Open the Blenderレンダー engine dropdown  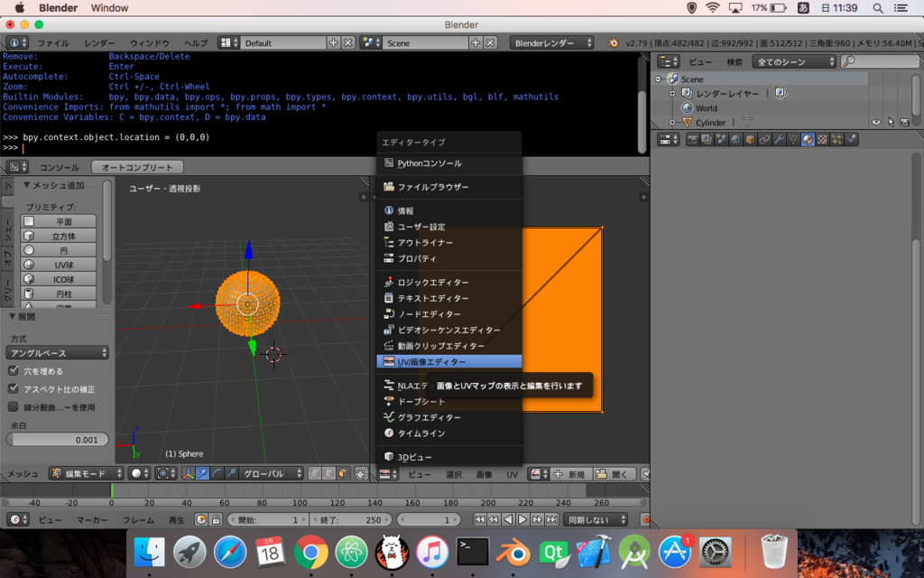click(x=551, y=42)
